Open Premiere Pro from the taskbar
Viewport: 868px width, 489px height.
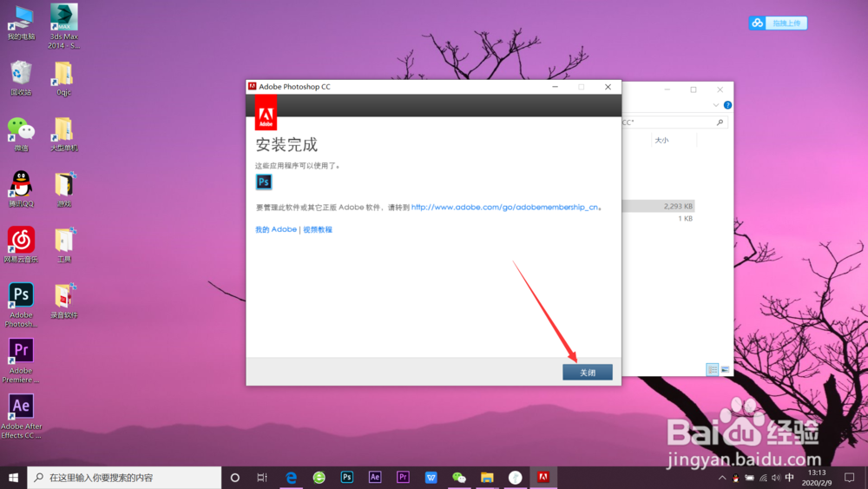click(x=403, y=478)
